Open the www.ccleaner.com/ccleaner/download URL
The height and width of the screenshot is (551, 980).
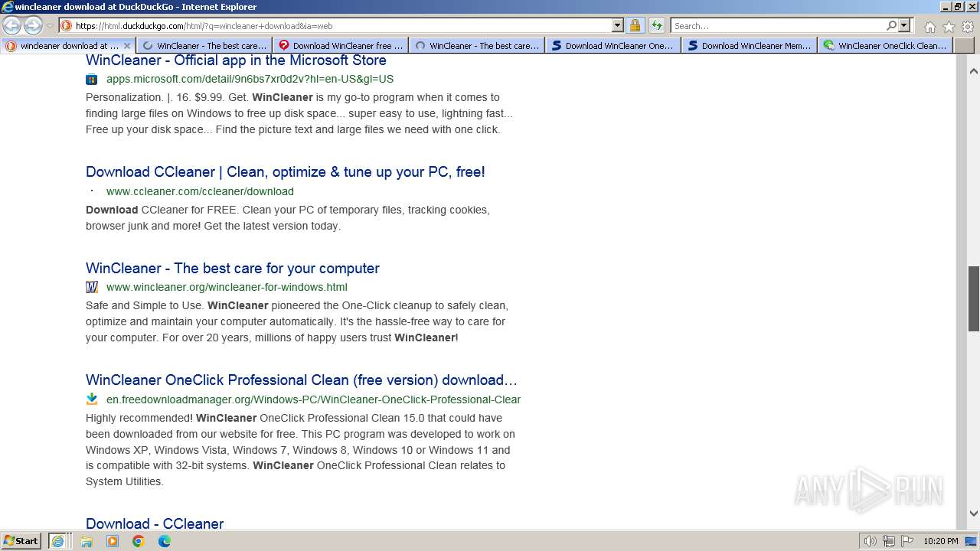tap(200, 191)
